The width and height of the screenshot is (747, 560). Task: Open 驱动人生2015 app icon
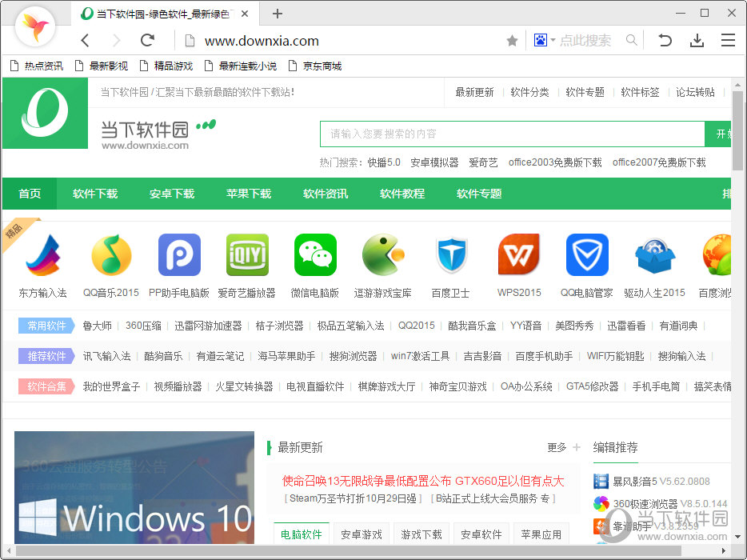[x=655, y=255]
